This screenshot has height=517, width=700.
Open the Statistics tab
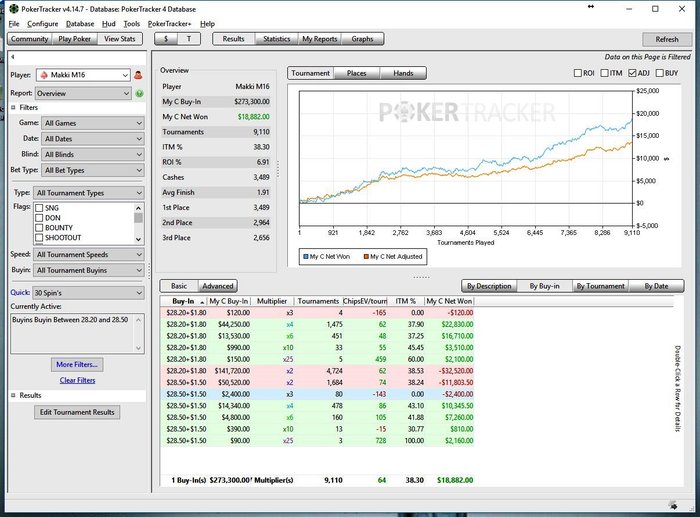click(x=276, y=39)
